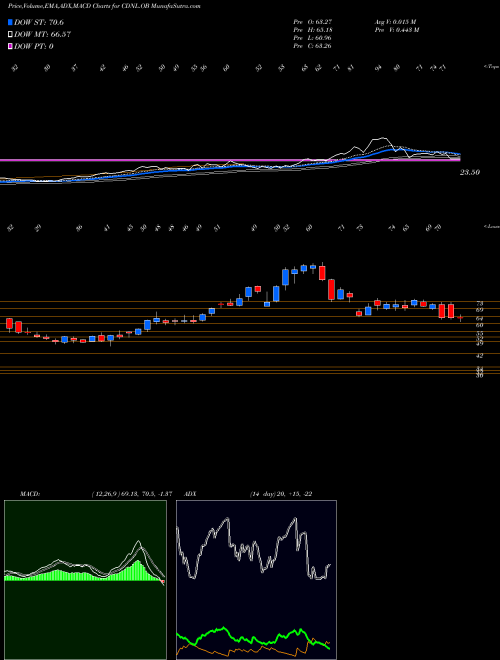The width and height of the screenshot is (500, 660).
Task: Click the MACD (12,26,9) parameter values
Action: [x=131, y=494]
